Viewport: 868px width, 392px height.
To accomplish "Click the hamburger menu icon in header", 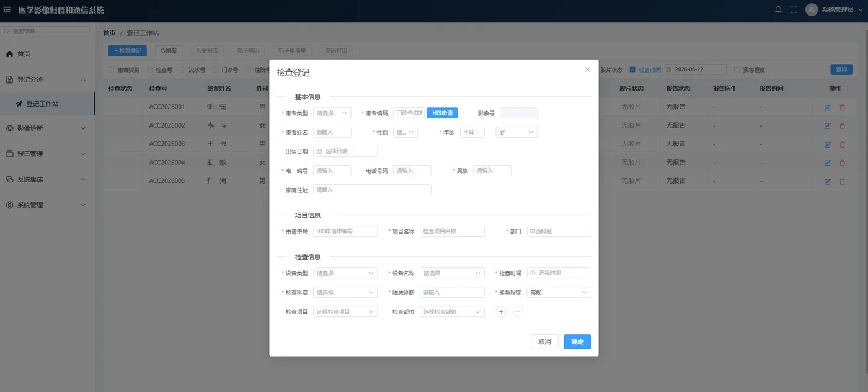I will pos(7,10).
